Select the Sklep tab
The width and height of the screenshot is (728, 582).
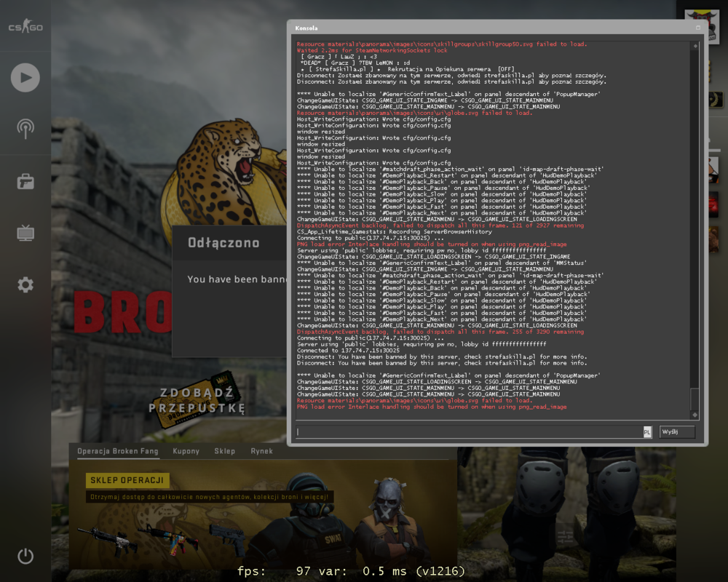(x=225, y=451)
